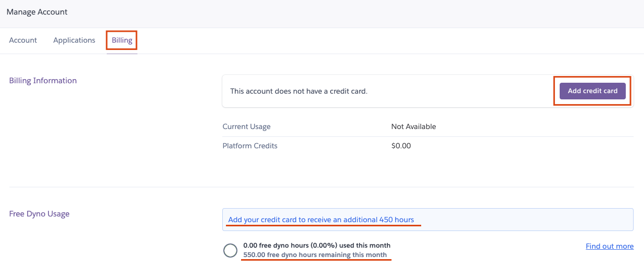Click the 550.00 free dyno hours remaining text
This screenshot has height=269, width=644.
click(x=315, y=254)
